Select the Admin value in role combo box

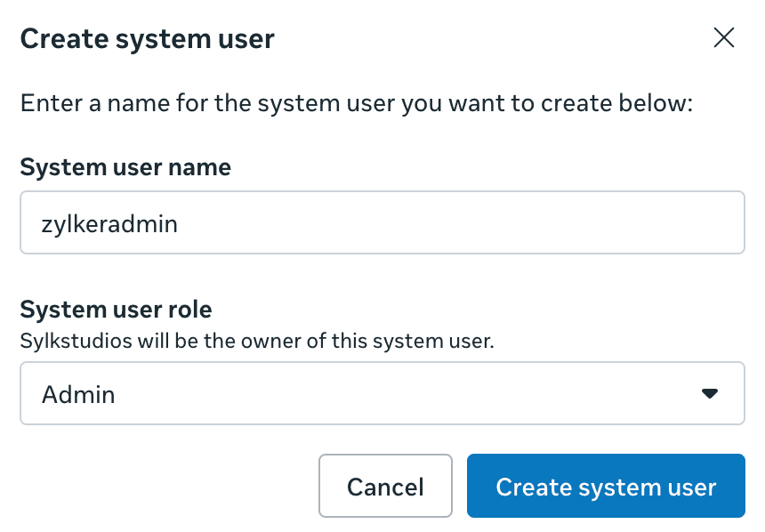(382, 393)
